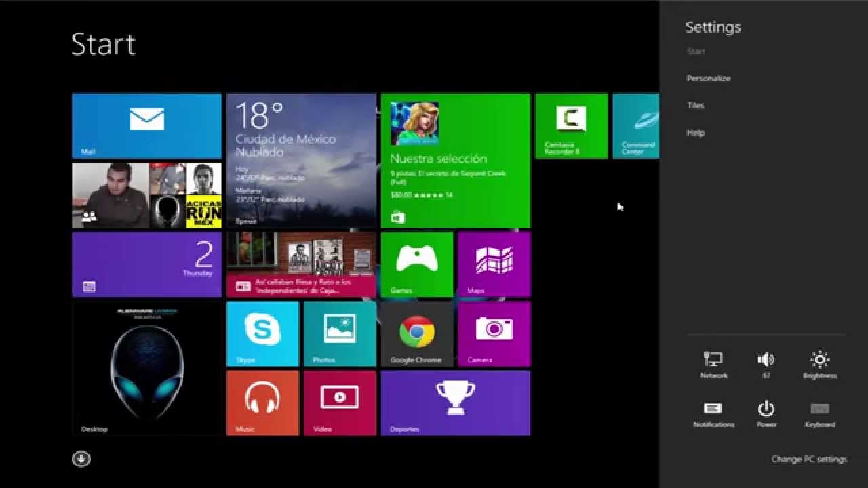
Task: Click Change PC settings link
Action: tap(809, 459)
